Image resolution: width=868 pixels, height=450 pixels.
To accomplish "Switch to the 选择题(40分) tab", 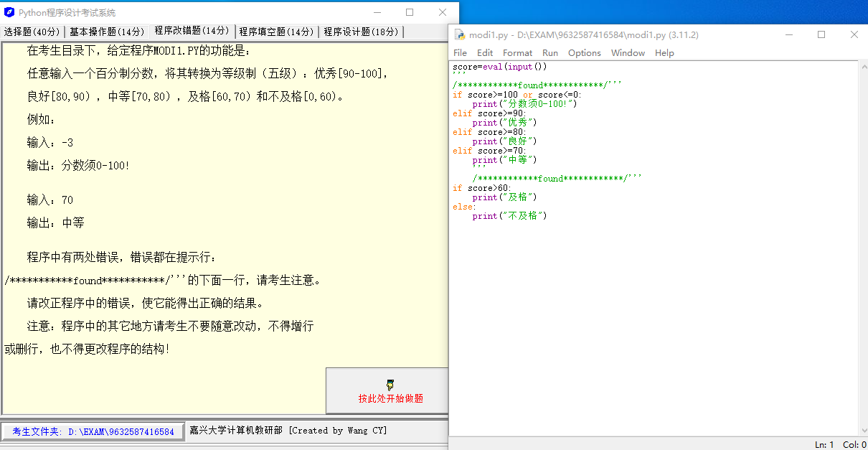I will [32, 32].
